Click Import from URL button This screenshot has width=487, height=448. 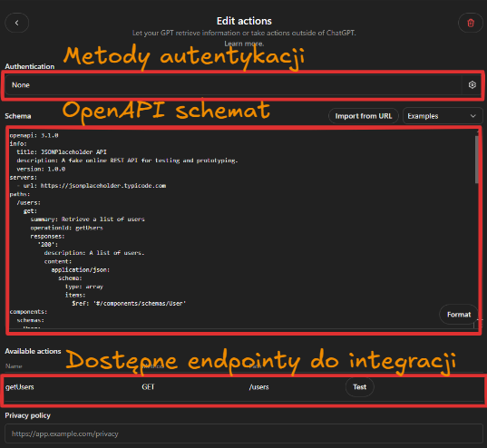(x=364, y=116)
